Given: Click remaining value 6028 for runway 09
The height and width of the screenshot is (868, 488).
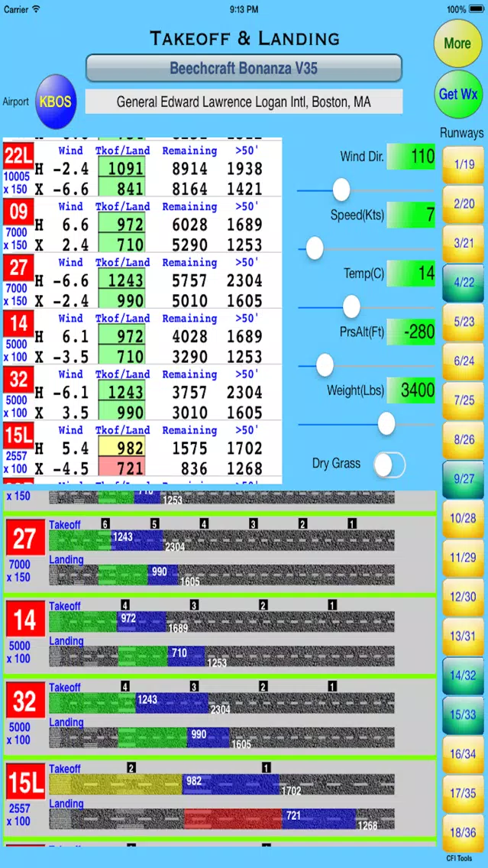Looking at the screenshot, I should pyautogui.click(x=189, y=225).
